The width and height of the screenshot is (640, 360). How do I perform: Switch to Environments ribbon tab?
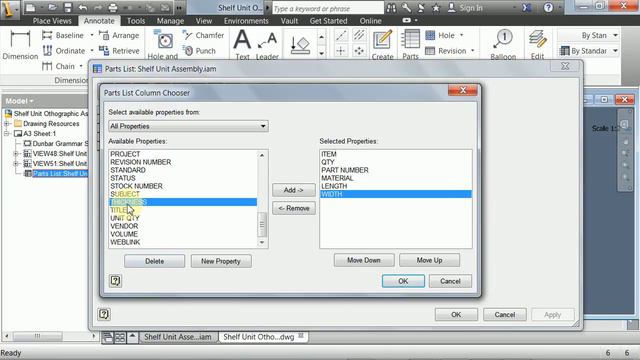click(x=246, y=21)
